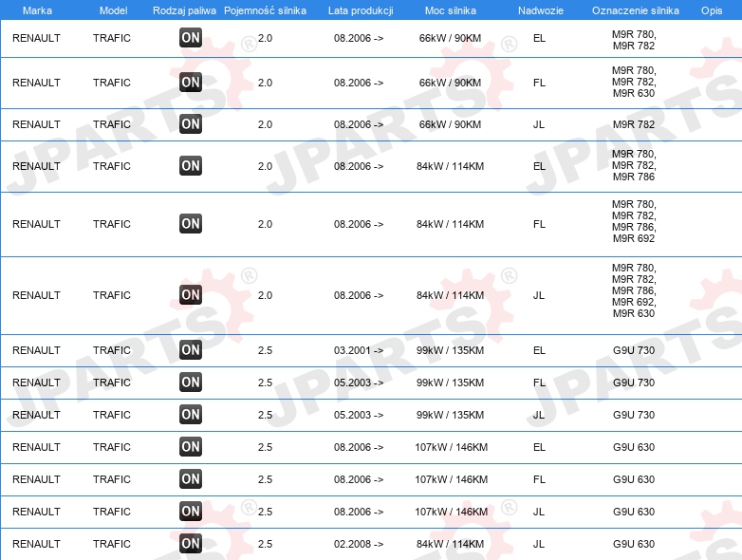Click the ON diesel icon in the 66kW FL row
Viewport: 742px width, 560px height.
(191, 83)
